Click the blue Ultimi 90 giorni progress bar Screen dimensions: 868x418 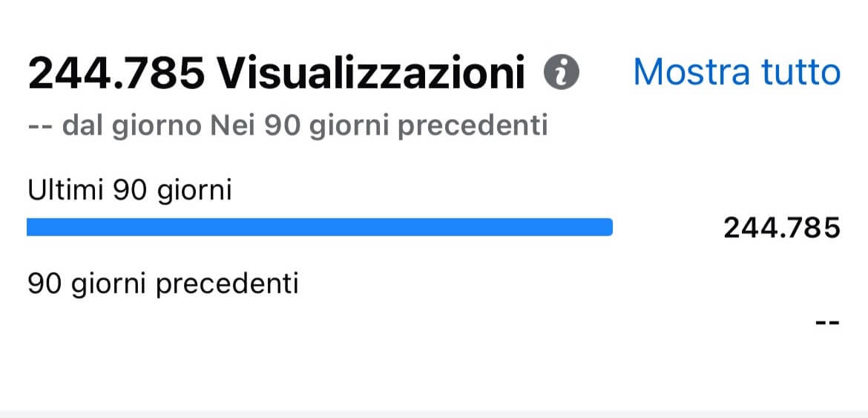pos(320,227)
